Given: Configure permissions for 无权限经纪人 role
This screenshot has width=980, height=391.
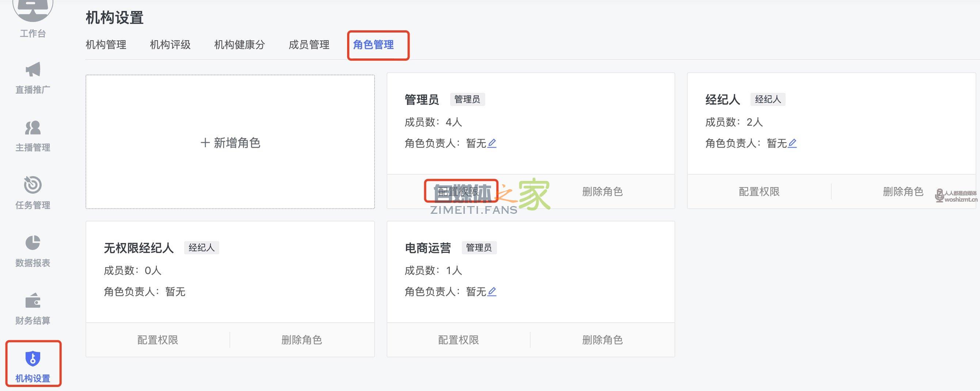Looking at the screenshot, I should pos(157,340).
